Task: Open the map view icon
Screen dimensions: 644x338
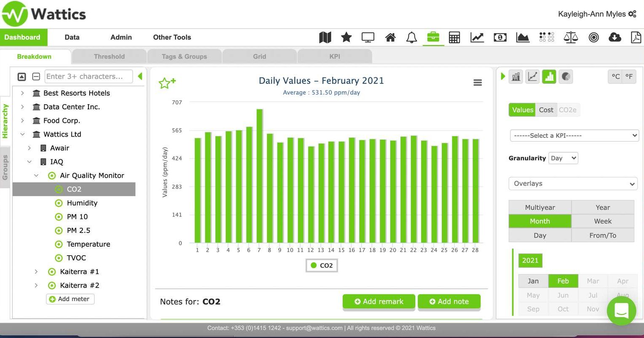Action: 325,37
